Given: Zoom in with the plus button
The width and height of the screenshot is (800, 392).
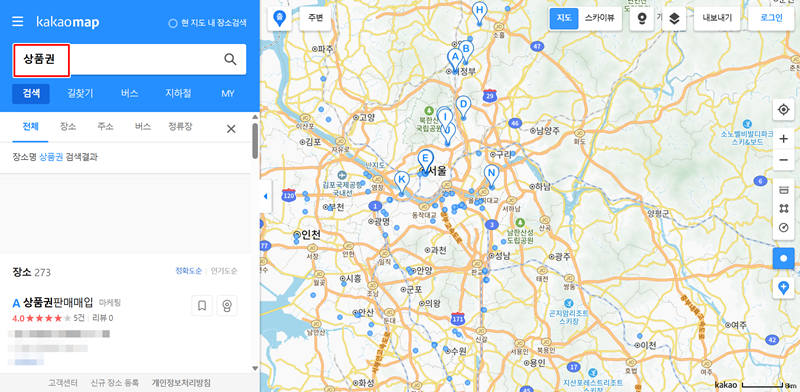Looking at the screenshot, I should point(783,139).
